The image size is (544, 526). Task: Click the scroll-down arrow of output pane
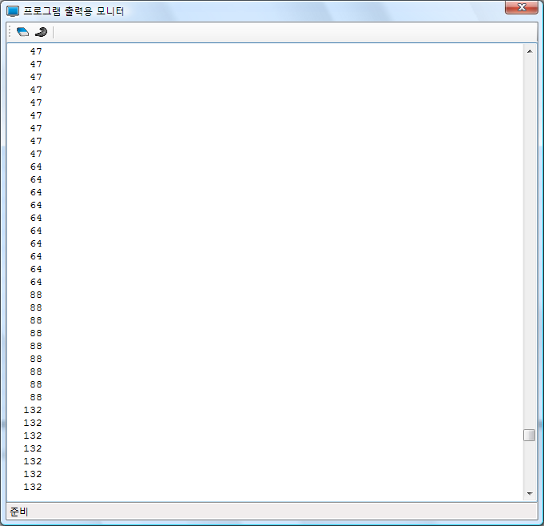pos(529,493)
